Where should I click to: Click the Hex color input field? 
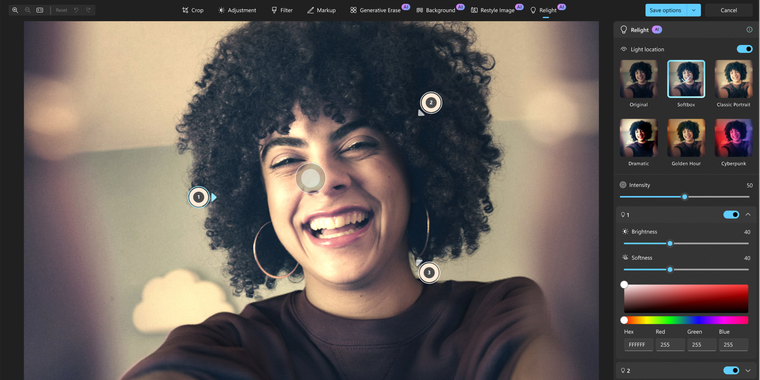click(638, 345)
